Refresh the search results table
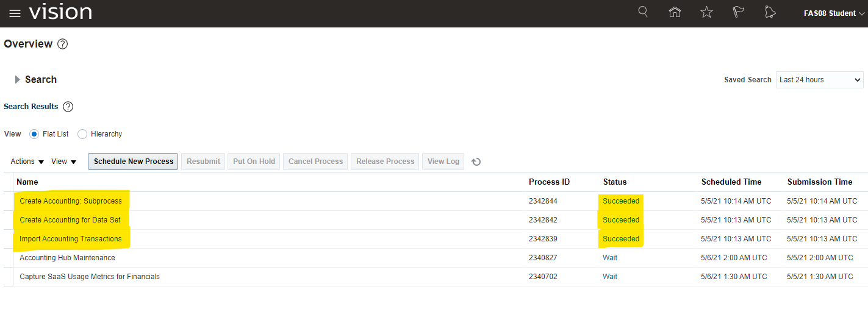 (x=476, y=162)
